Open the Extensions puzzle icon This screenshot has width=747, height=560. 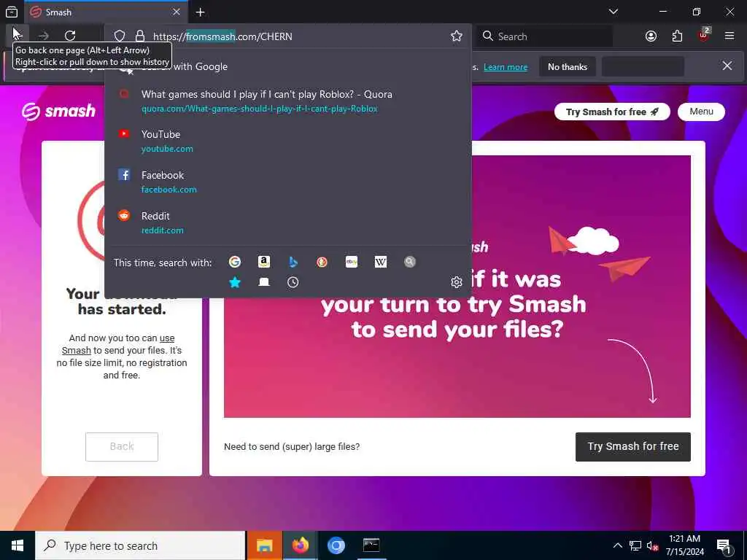coord(677,36)
